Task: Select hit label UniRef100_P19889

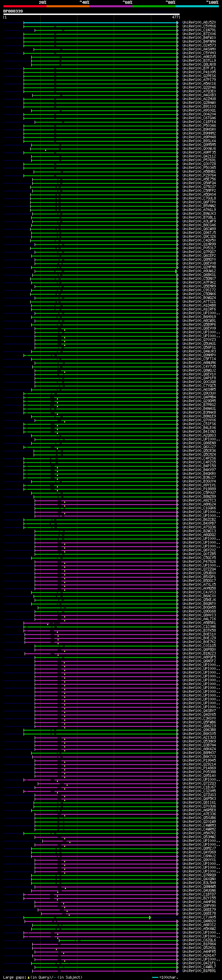Action: click(199, 489)
